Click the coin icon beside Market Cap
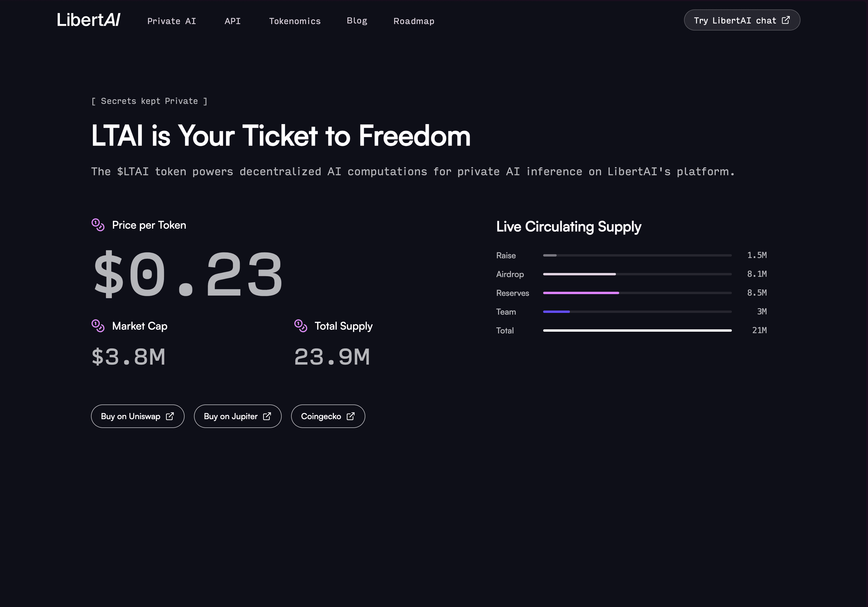The image size is (868, 607). [98, 326]
